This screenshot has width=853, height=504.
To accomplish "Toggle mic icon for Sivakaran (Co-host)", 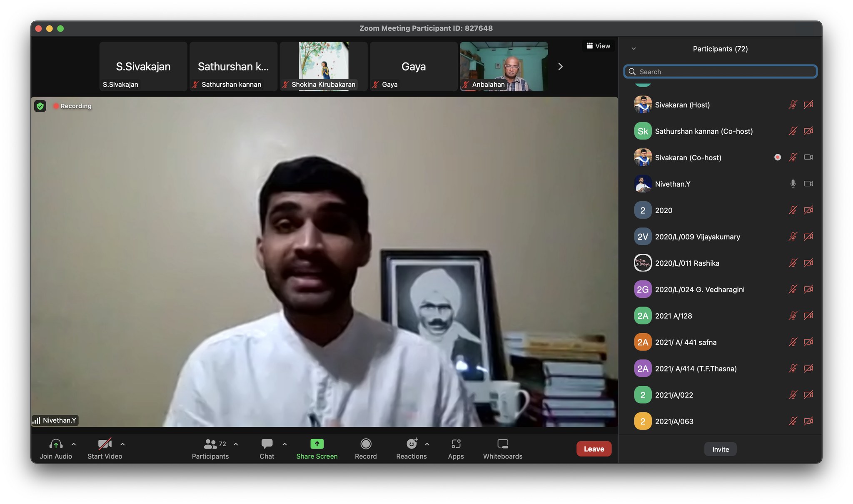I will [x=793, y=157].
